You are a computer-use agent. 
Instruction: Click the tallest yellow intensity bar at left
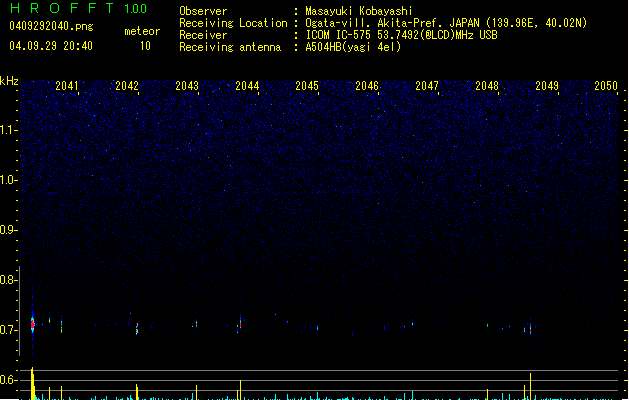[x=32, y=384]
